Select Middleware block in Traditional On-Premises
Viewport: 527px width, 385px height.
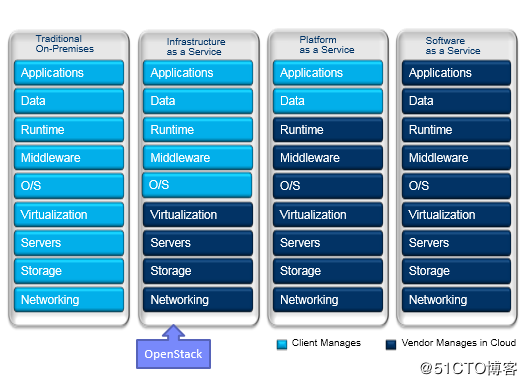tap(69, 158)
